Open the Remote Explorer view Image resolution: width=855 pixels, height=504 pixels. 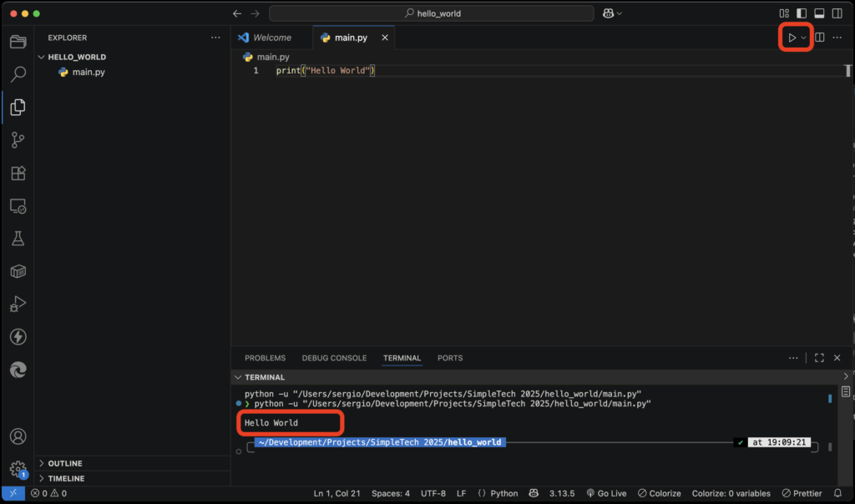[18, 206]
